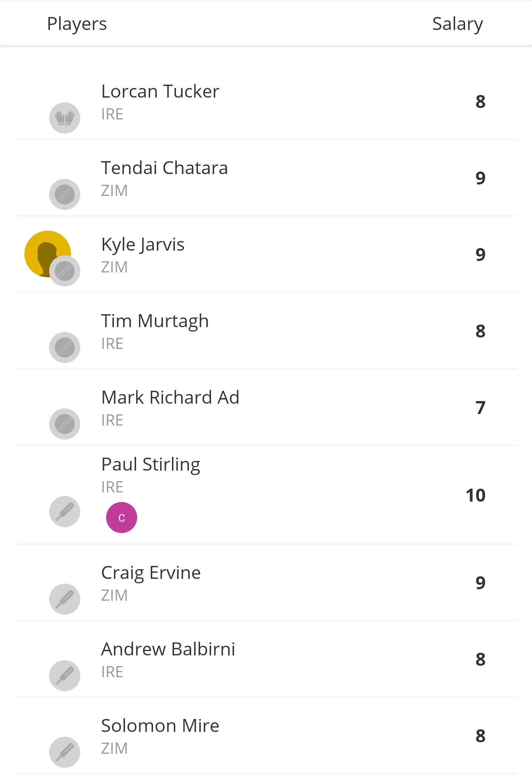Click the pink captain C badge

point(122,518)
